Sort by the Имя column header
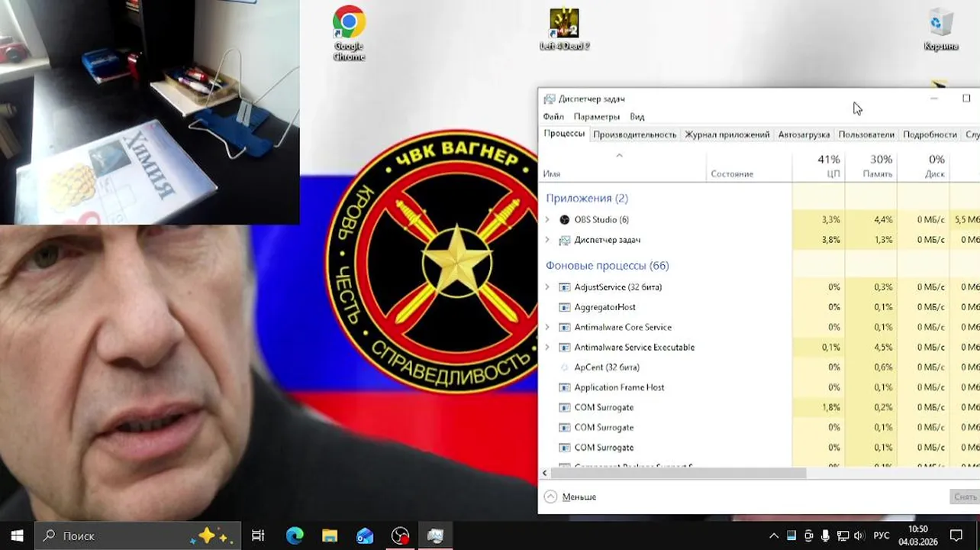 pos(622,167)
